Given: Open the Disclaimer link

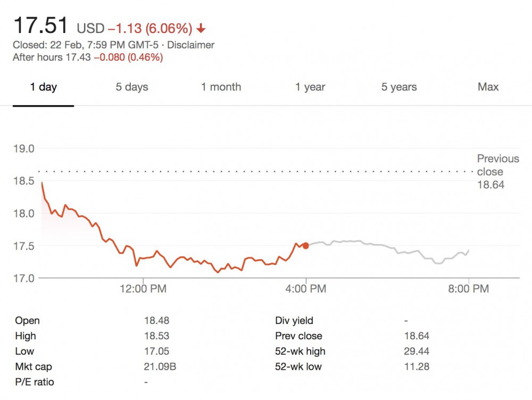Looking at the screenshot, I should point(190,45).
